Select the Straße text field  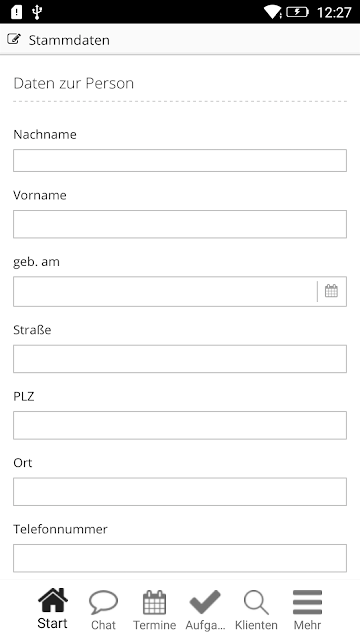[180, 359]
